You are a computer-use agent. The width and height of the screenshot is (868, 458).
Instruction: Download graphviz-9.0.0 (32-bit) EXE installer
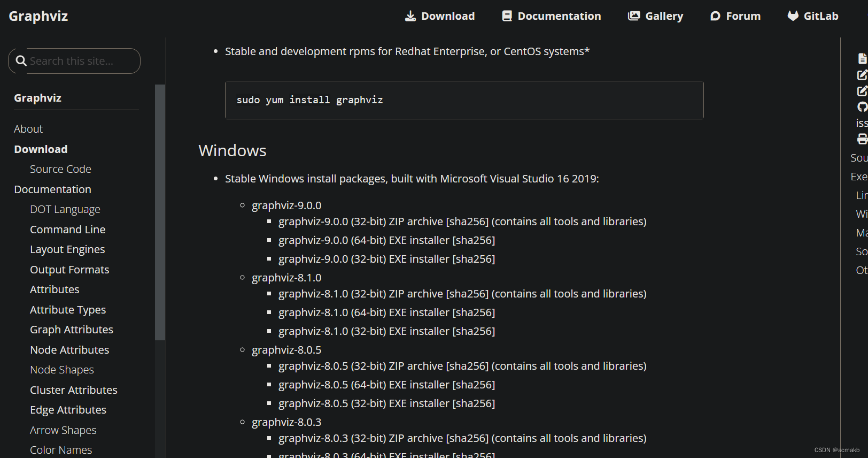click(x=364, y=259)
